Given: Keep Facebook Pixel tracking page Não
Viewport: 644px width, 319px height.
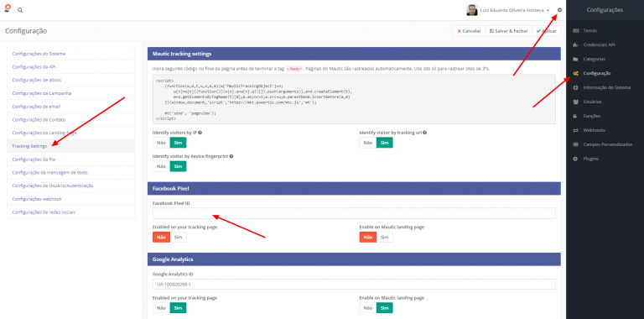Looking at the screenshot, I should coord(161,238).
